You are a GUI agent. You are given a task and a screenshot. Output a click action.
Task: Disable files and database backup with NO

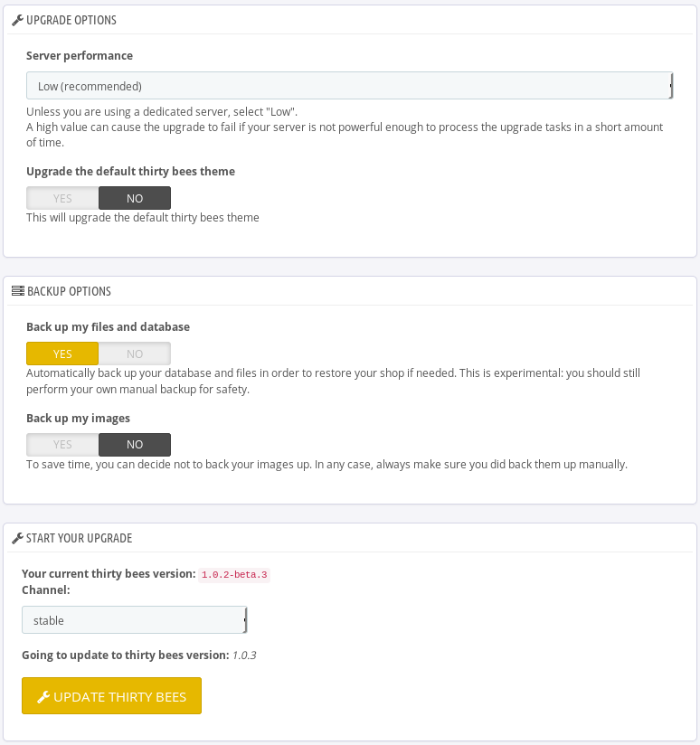[134, 354]
